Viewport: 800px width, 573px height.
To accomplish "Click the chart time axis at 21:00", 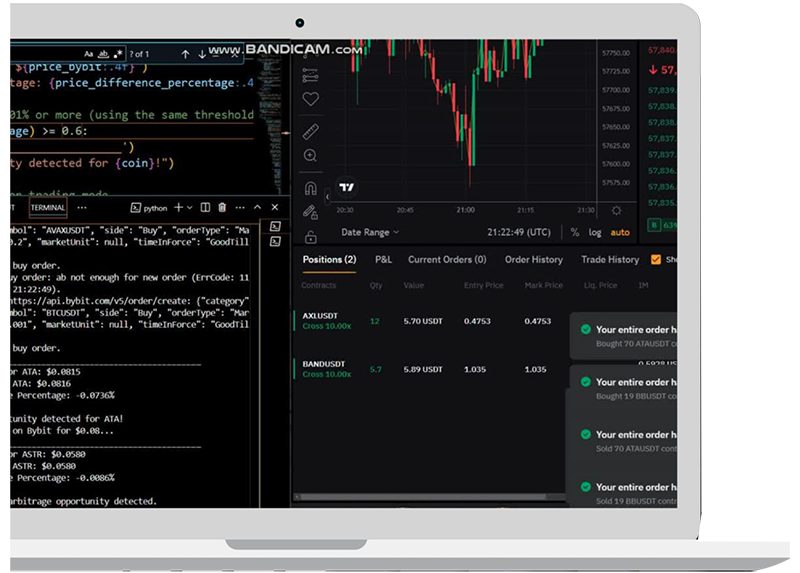I will [x=465, y=210].
